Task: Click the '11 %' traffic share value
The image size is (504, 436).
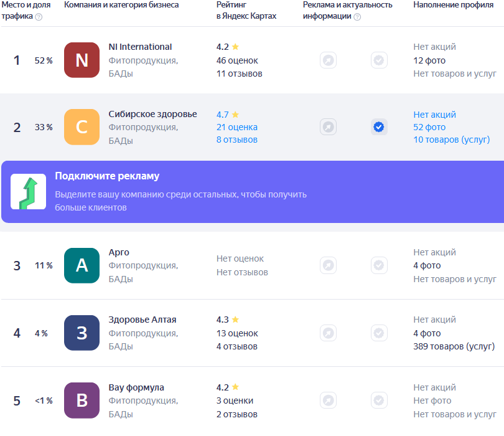Action: point(44,265)
